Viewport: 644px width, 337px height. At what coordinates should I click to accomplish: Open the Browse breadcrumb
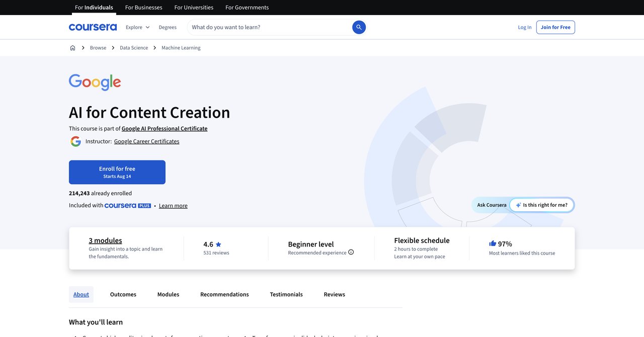[98, 48]
